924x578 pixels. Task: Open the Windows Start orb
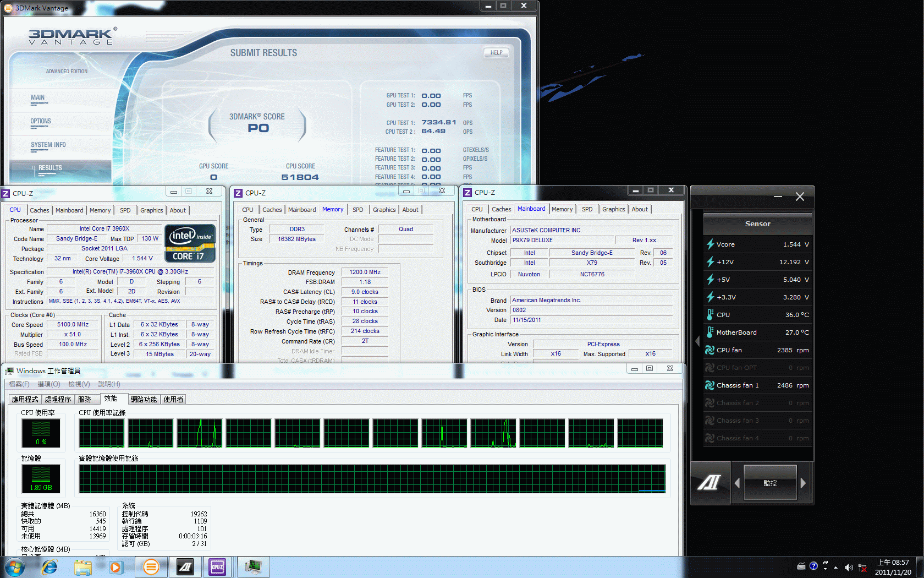pyautogui.click(x=15, y=567)
